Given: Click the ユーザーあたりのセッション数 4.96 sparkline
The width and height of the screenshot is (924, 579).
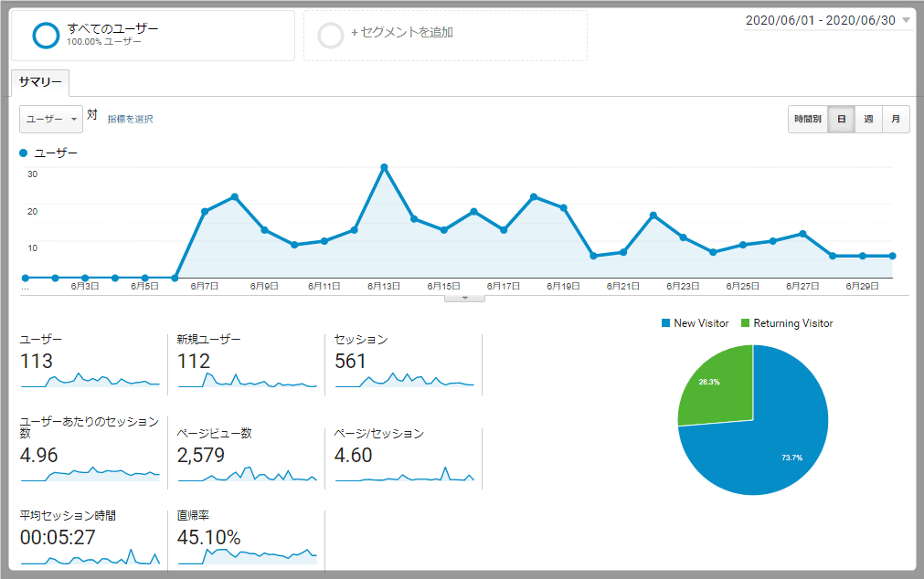Looking at the screenshot, I should tap(90, 474).
